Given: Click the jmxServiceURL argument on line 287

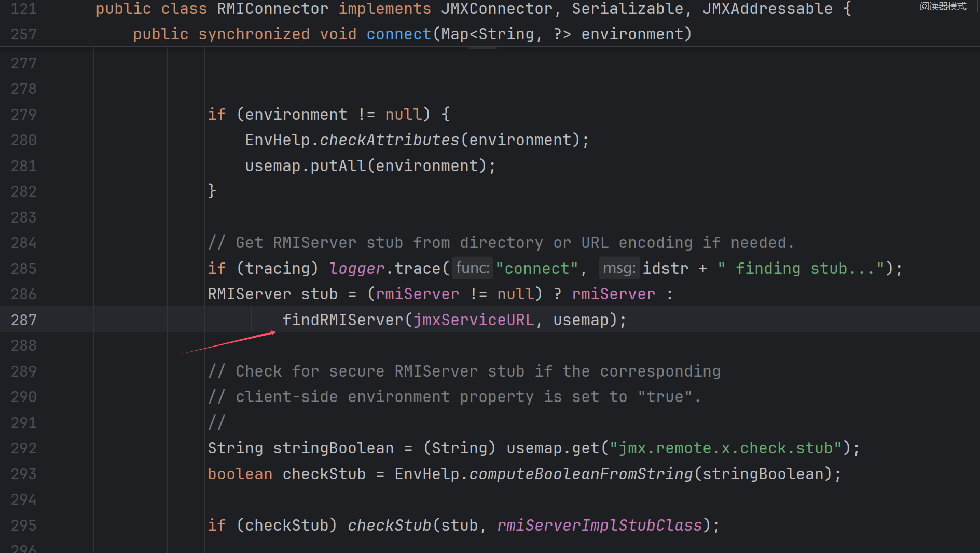Looking at the screenshot, I should [473, 320].
